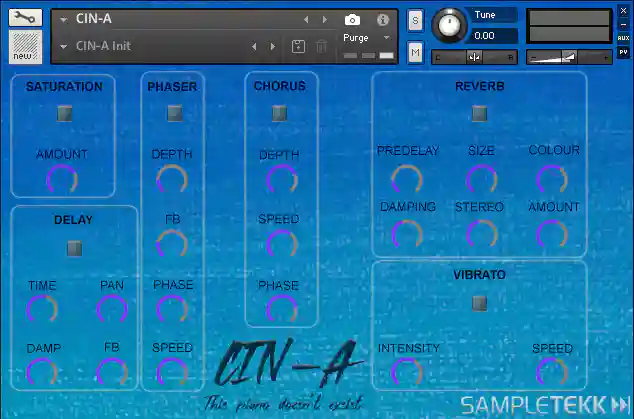Solo the instrument with S button
Image resolution: width=634 pixels, height=419 pixels.
pyautogui.click(x=415, y=20)
